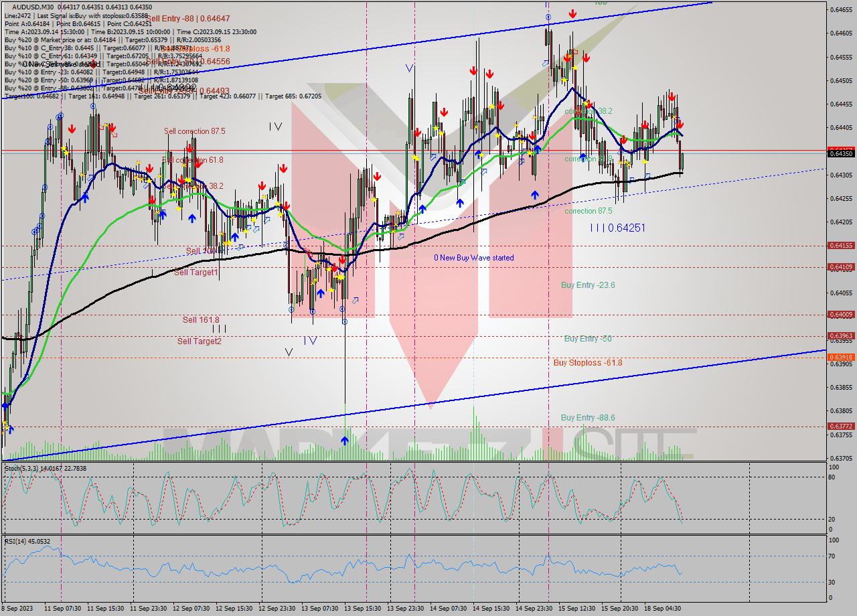
Task: Click the 'Buy Entry -23.6' label
Action: 588,285
